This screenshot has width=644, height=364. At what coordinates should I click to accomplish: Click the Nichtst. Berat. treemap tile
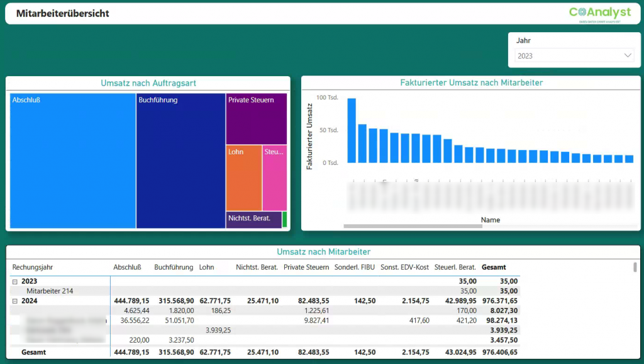tap(253, 219)
